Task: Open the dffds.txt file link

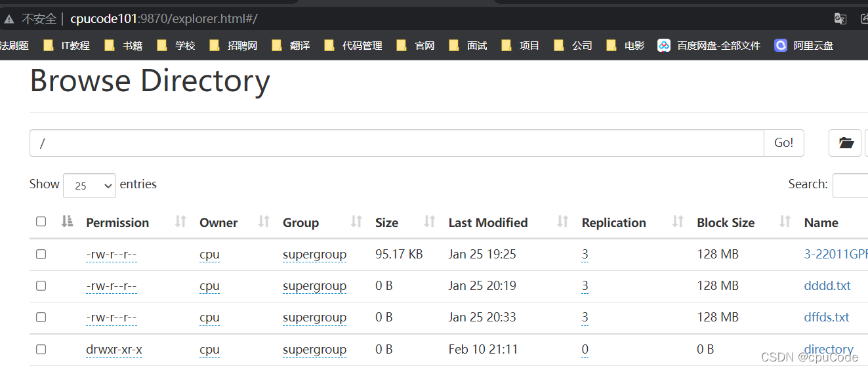Action: point(827,317)
